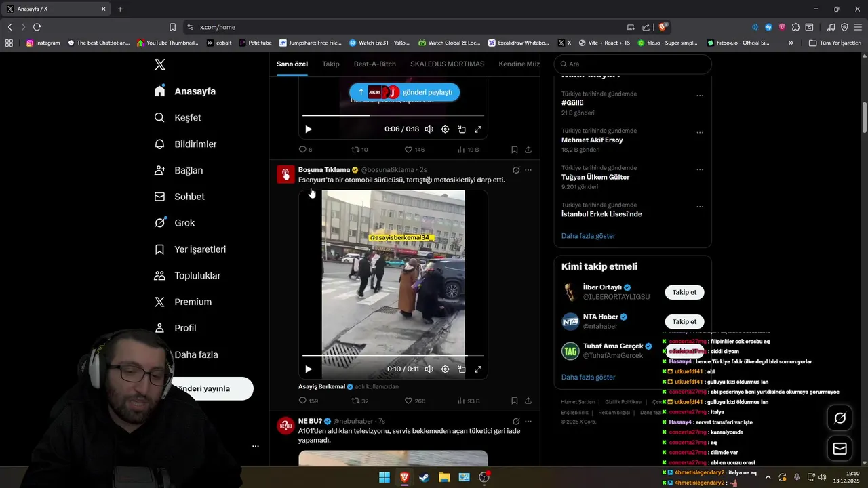Open Windows Start menu

[384, 477]
